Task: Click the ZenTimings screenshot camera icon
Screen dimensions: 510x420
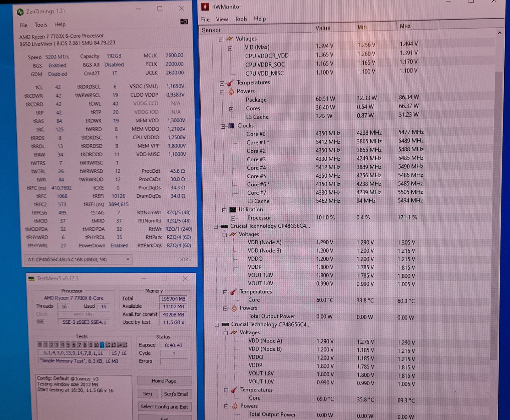Action: pyautogui.click(x=184, y=21)
